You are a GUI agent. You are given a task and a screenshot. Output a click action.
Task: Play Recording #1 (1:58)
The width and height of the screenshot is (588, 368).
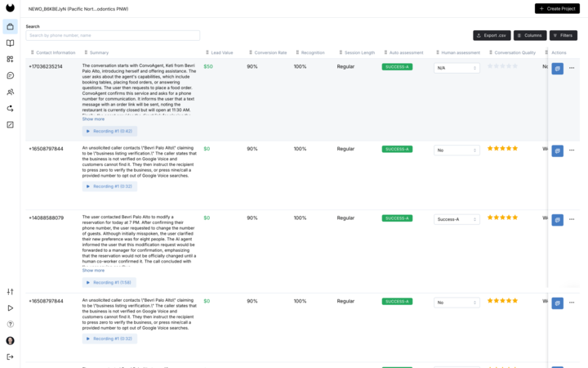(109, 282)
